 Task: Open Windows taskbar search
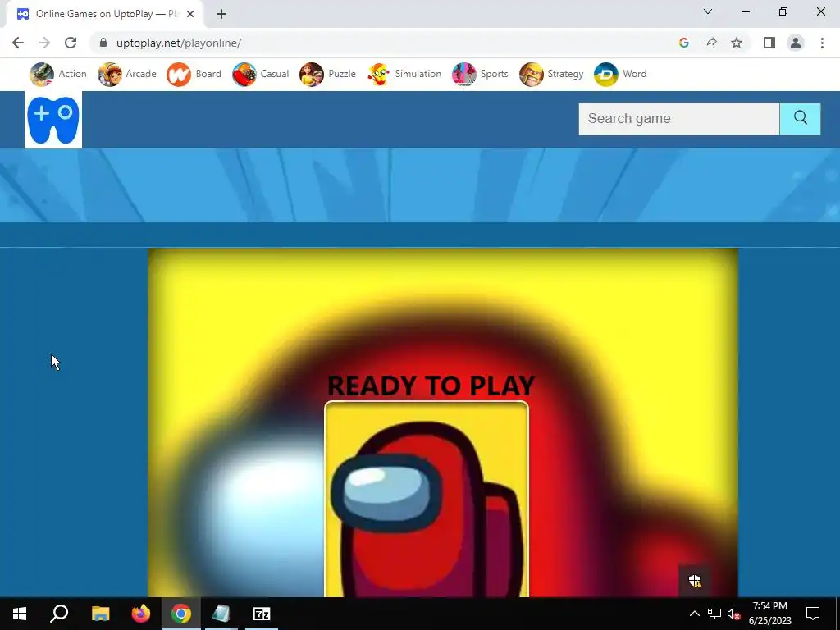[x=59, y=614]
